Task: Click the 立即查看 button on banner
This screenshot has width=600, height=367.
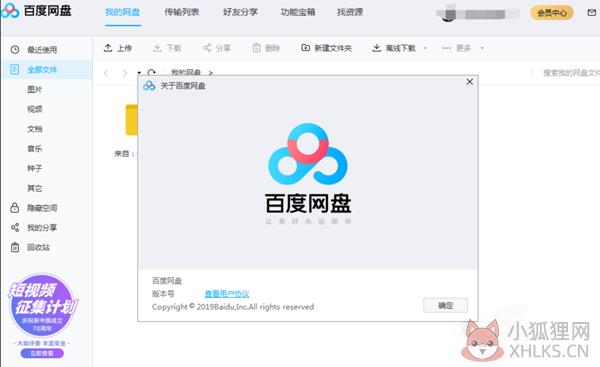Action: point(42,353)
